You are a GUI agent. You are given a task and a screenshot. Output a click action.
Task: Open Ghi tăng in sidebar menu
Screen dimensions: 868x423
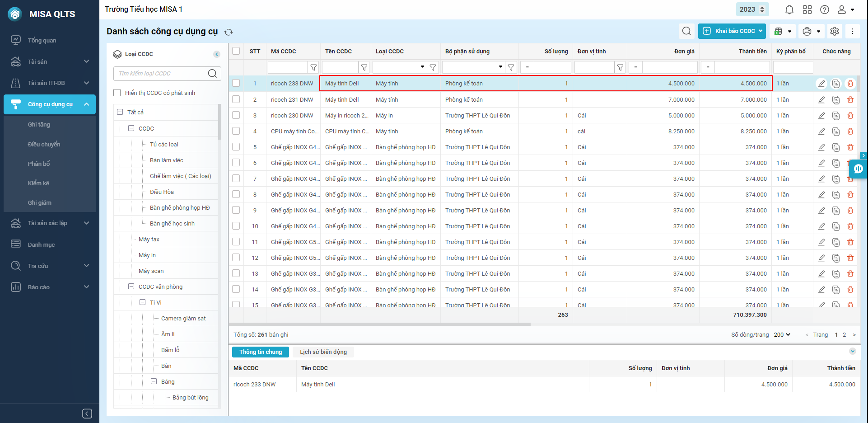pyautogui.click(x=39, y=124)
